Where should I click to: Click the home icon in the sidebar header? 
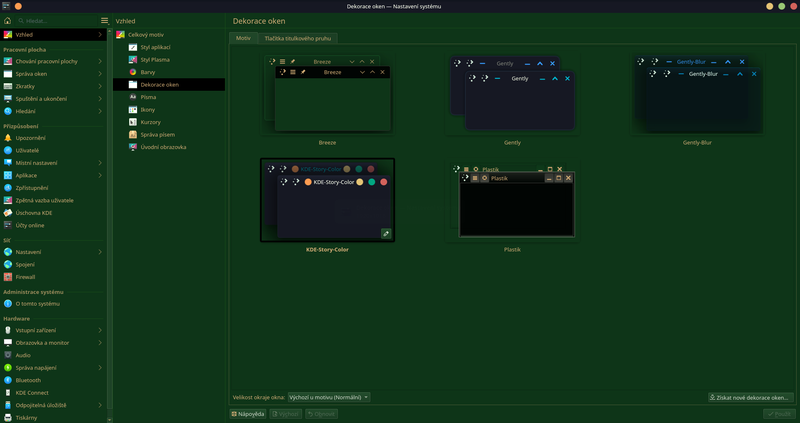[7, 20]
